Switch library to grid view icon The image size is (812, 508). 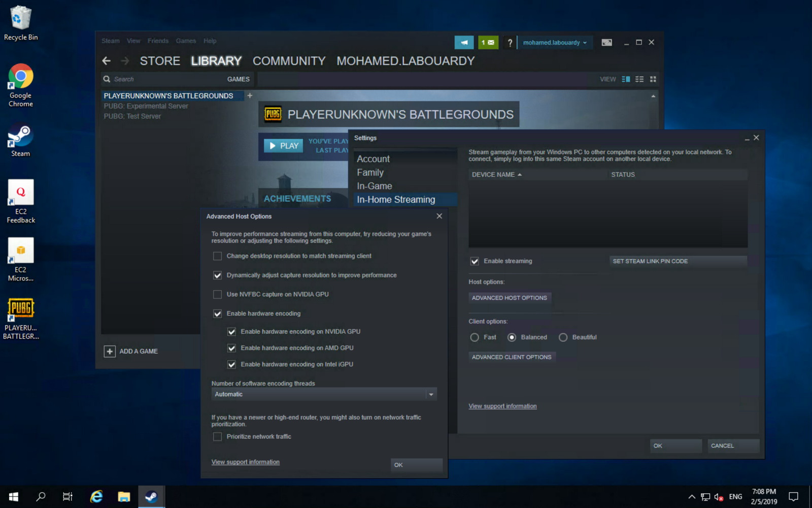click(653, 79)
